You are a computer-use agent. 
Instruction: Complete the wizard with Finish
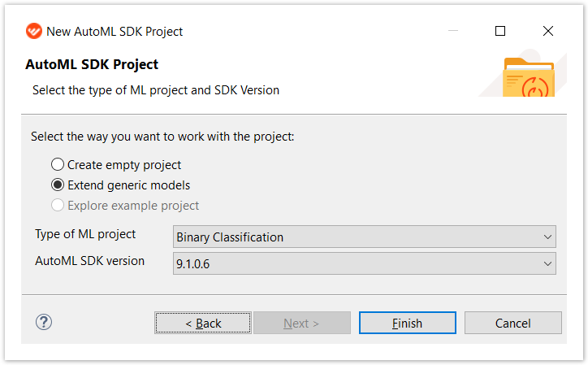pos(408,323)
